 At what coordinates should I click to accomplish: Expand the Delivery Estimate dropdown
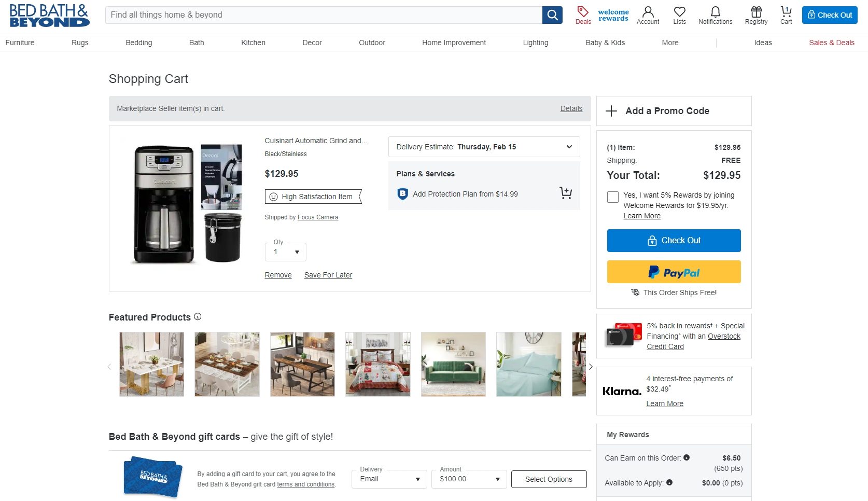484,147
